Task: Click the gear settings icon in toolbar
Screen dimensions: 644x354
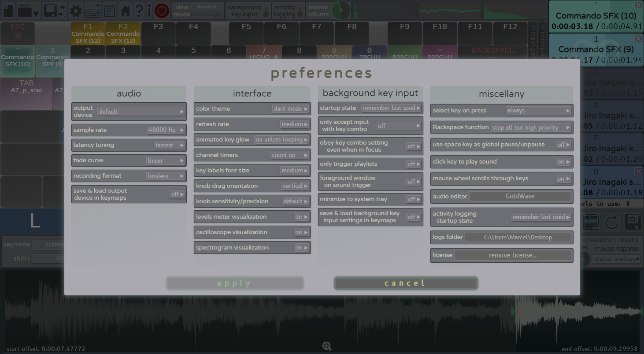Action: click(x=75, y=10)
